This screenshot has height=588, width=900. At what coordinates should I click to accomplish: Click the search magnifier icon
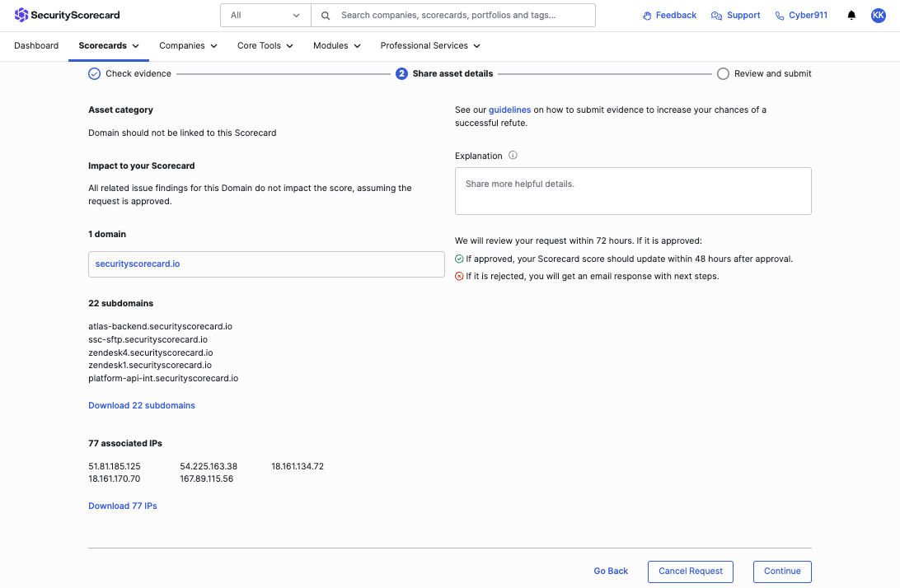coord(325,15)
